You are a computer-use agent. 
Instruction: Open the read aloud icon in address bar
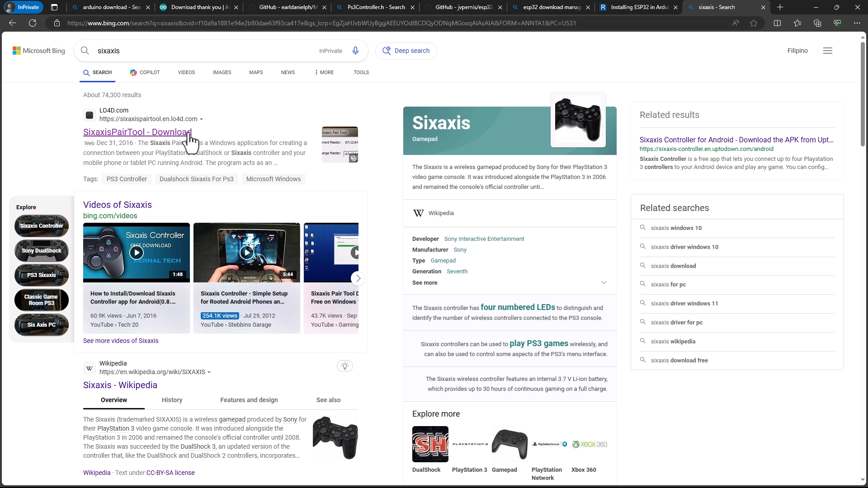(736, 23)
